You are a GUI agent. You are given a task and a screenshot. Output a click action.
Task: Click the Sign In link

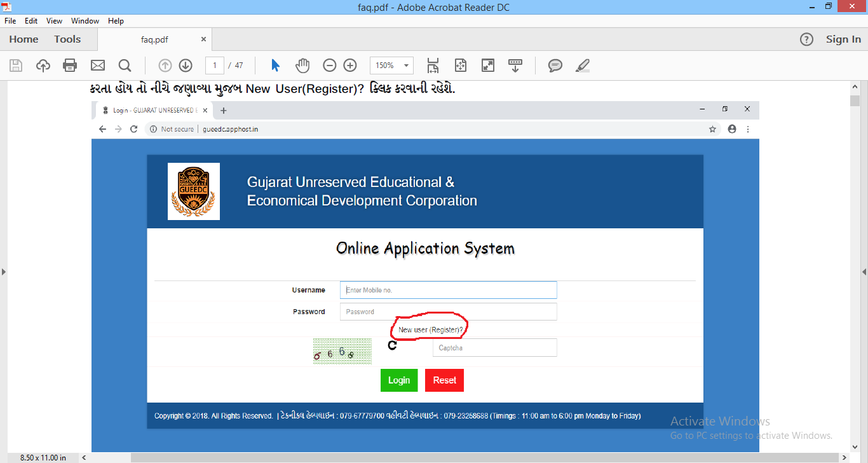click(843, 39)
